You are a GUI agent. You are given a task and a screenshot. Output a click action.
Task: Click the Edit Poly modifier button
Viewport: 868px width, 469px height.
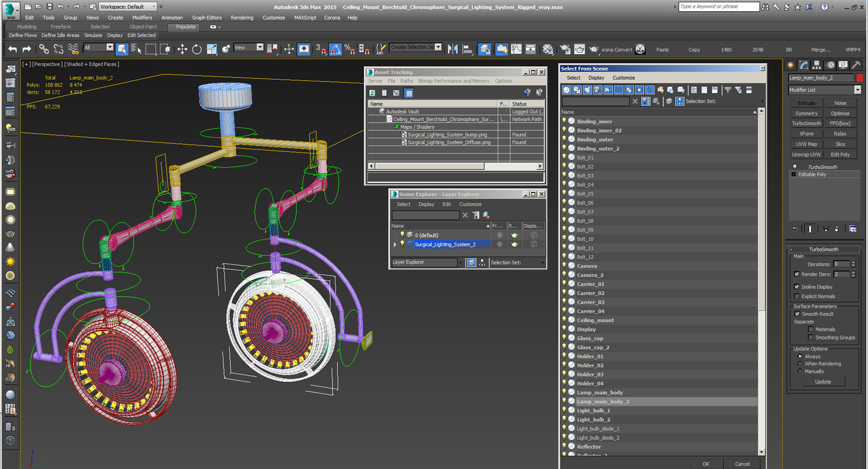click(x=840, y=155)
